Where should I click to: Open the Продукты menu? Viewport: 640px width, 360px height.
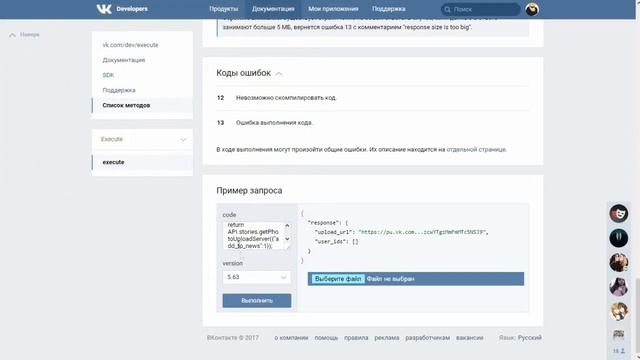223,9
